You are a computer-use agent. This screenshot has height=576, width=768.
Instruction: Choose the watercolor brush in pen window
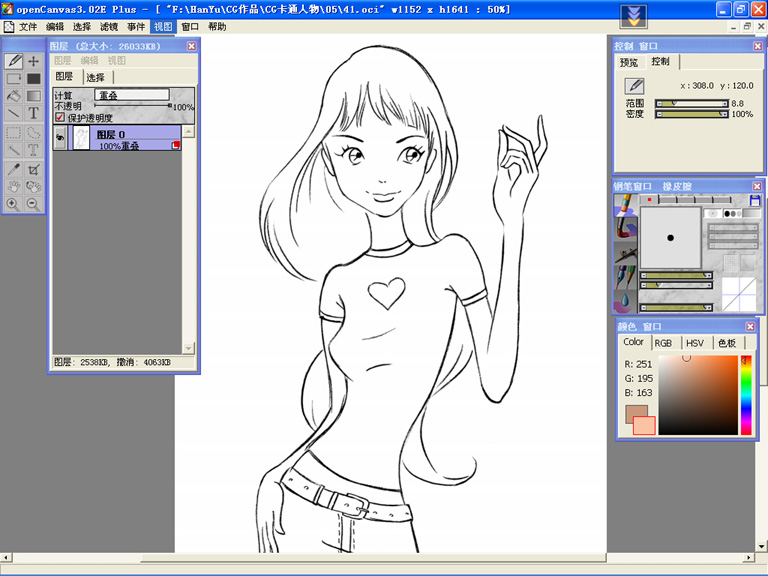625,205
